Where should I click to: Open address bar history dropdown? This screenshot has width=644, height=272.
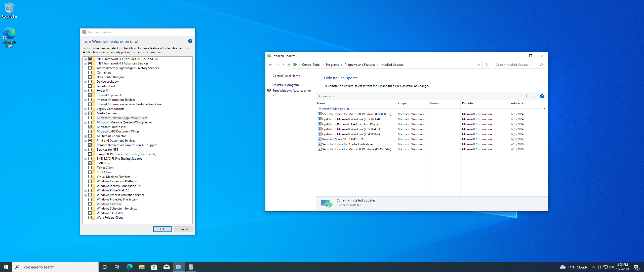coord(478,65)
